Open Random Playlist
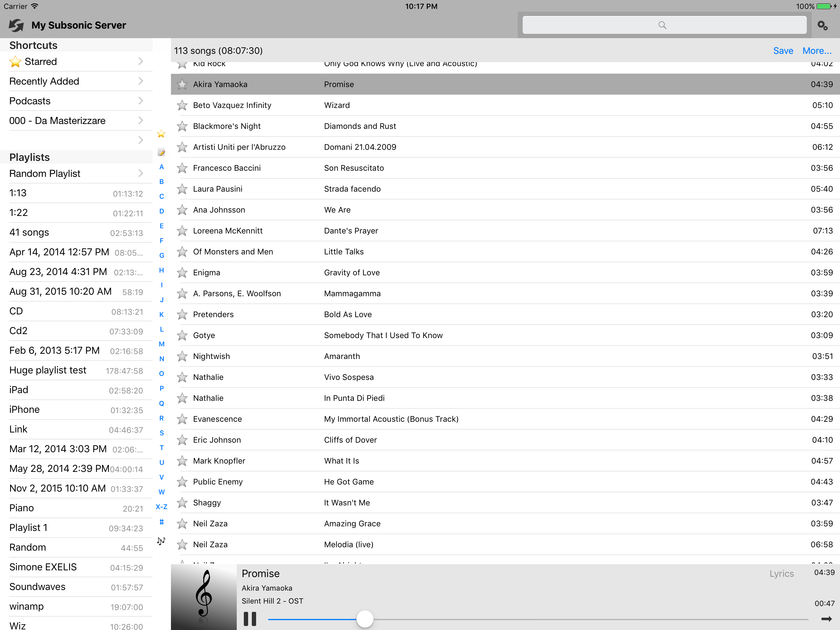Image resolution: width=840 pixels, height=630 pixels. (x=76, y=173)
